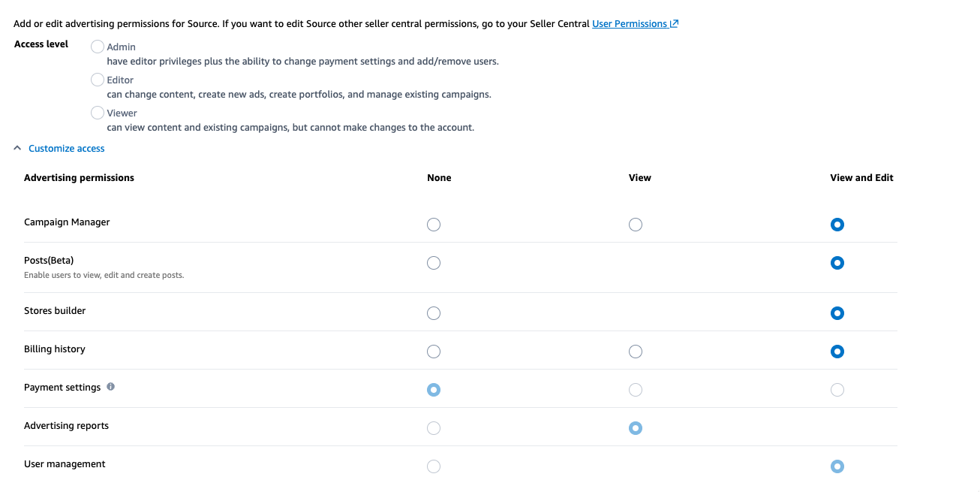Select View and Edit for Billing history

(x=837, y=352)
